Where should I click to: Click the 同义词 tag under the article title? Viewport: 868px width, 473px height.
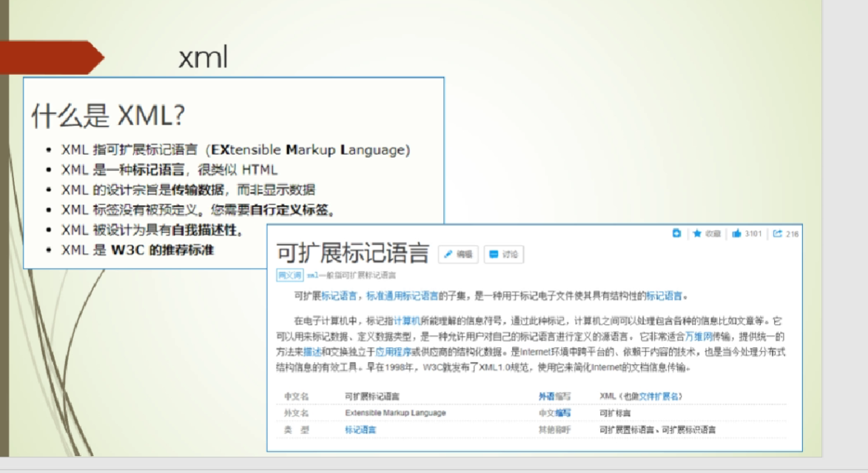point(289,275)
